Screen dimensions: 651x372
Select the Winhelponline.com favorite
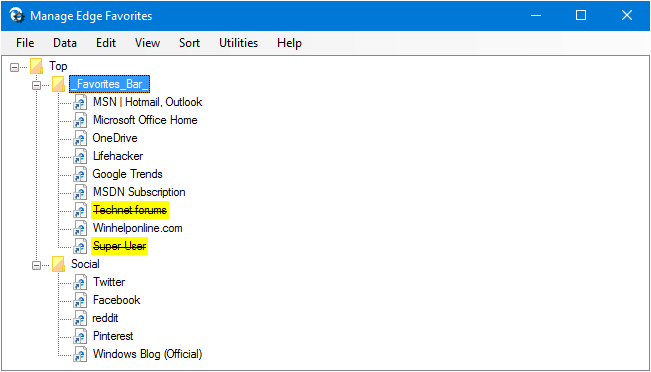137,228
